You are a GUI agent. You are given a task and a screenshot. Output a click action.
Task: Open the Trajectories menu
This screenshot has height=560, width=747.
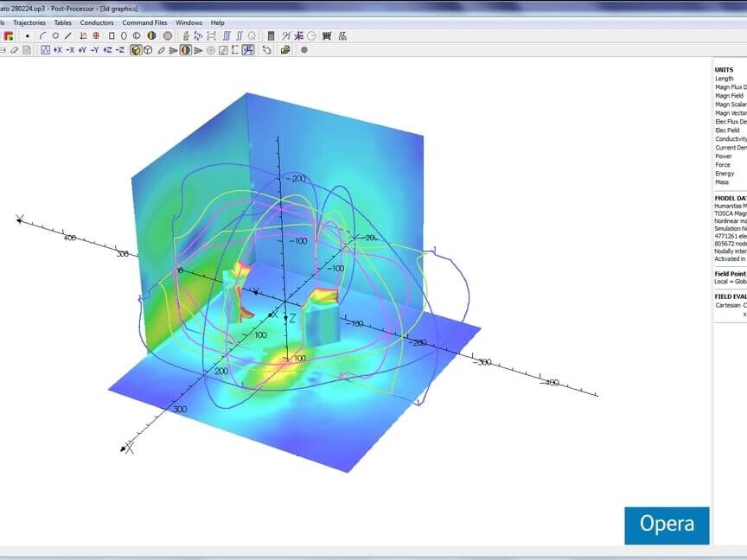click(29, 23)
